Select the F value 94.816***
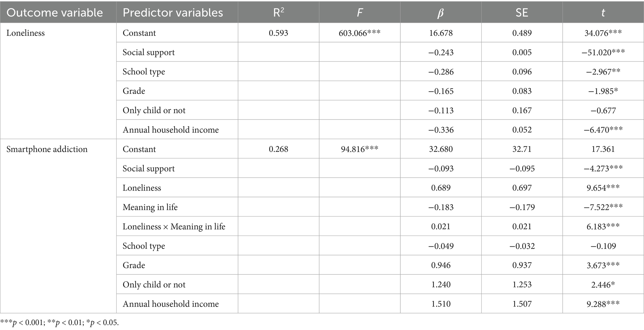This screenshot has width=644, height=330. tap(360, 149)
